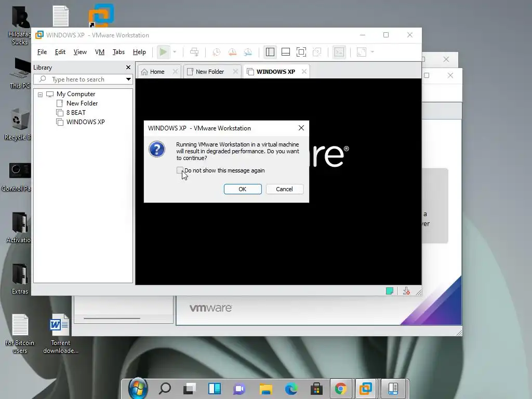Close the degraded performance dialog
This screenshot has height=399, width=532.
point(301,128)
